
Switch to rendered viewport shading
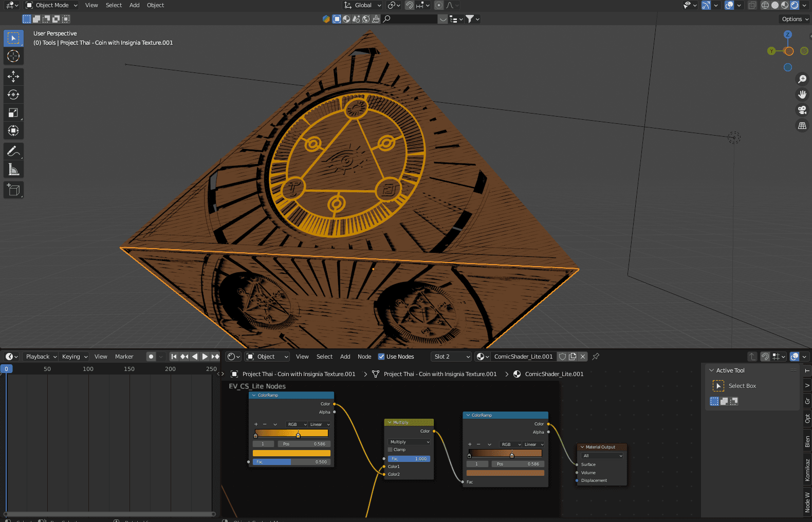coord(795,5)
